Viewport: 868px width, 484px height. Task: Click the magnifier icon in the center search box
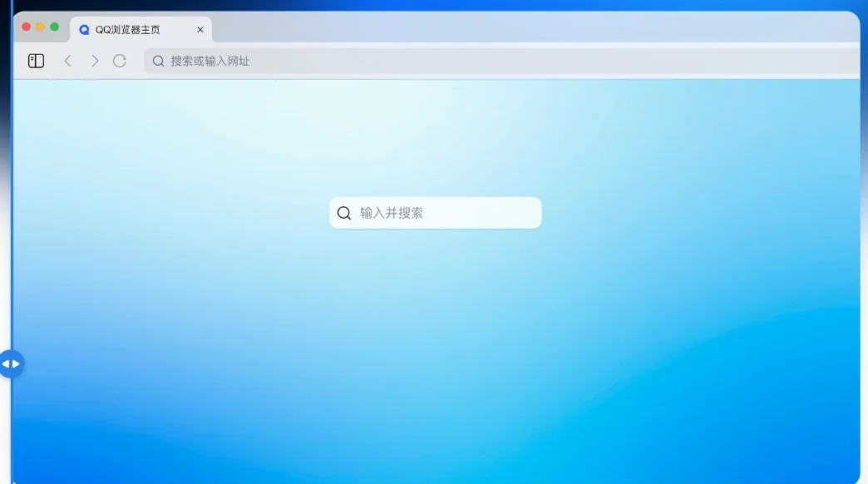pyautogui.click(x=343, y=213)
